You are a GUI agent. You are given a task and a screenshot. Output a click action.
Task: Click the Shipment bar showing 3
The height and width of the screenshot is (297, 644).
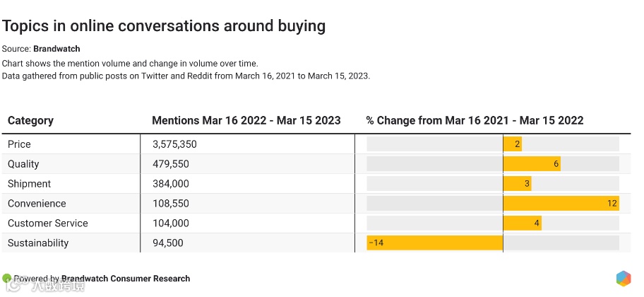[x=517, y=184]
